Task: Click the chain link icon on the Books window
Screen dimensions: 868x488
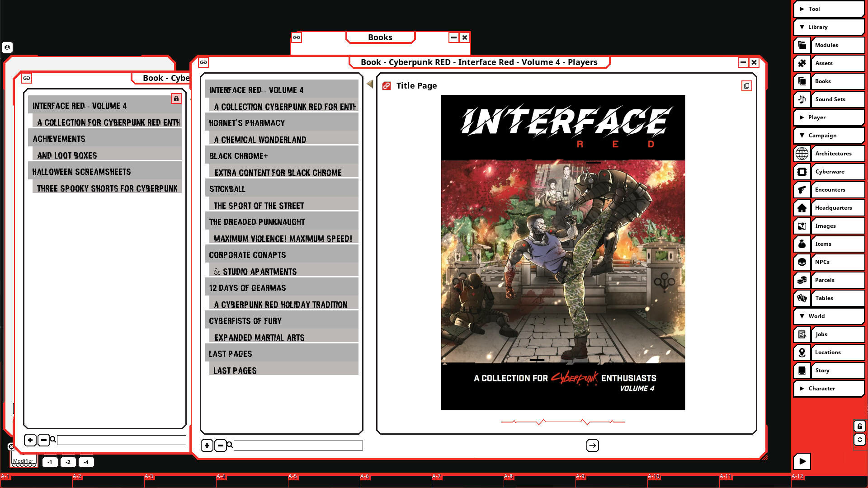Action: click(x=297, y=38)
